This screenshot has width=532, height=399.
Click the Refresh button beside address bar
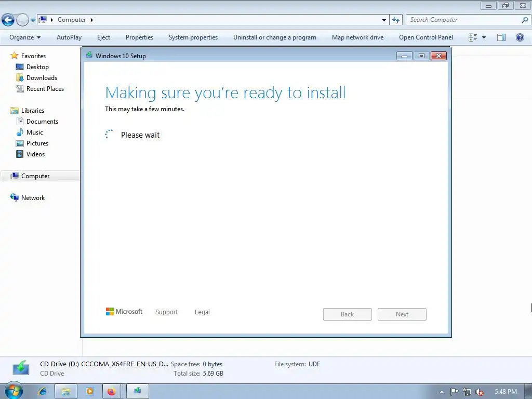click(396, 20)
